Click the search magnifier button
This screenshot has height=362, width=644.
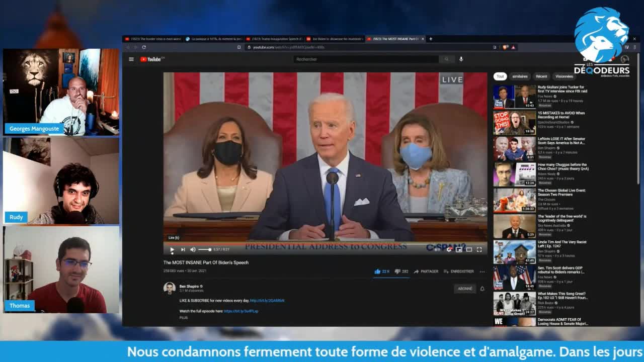446,59
